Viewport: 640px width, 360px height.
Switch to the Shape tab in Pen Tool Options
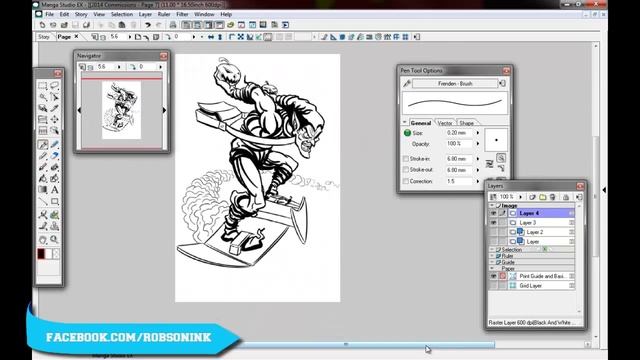[467, 123]
